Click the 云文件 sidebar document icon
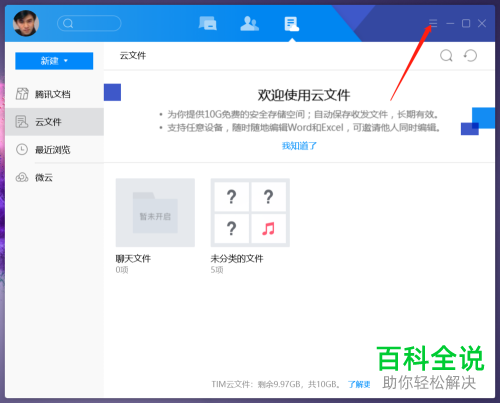 click(x=22, y=122)
